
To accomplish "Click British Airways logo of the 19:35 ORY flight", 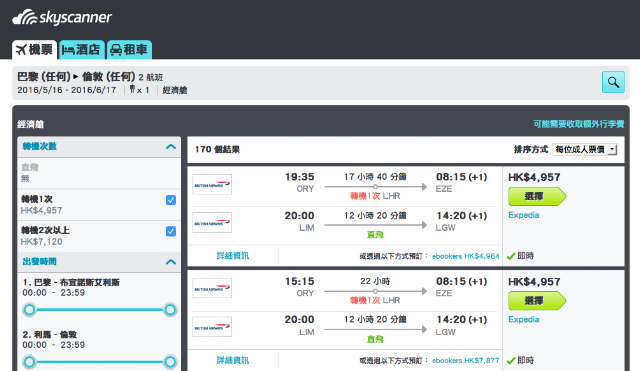I will pos(212,184).
